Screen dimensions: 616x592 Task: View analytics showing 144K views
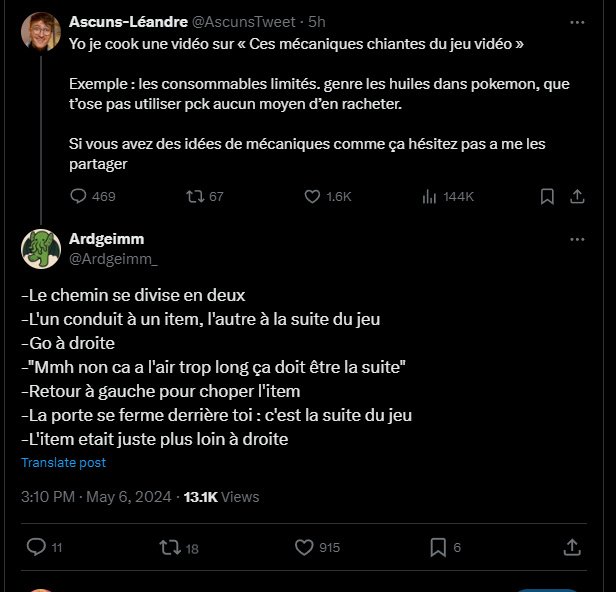(x=431, y=197)
